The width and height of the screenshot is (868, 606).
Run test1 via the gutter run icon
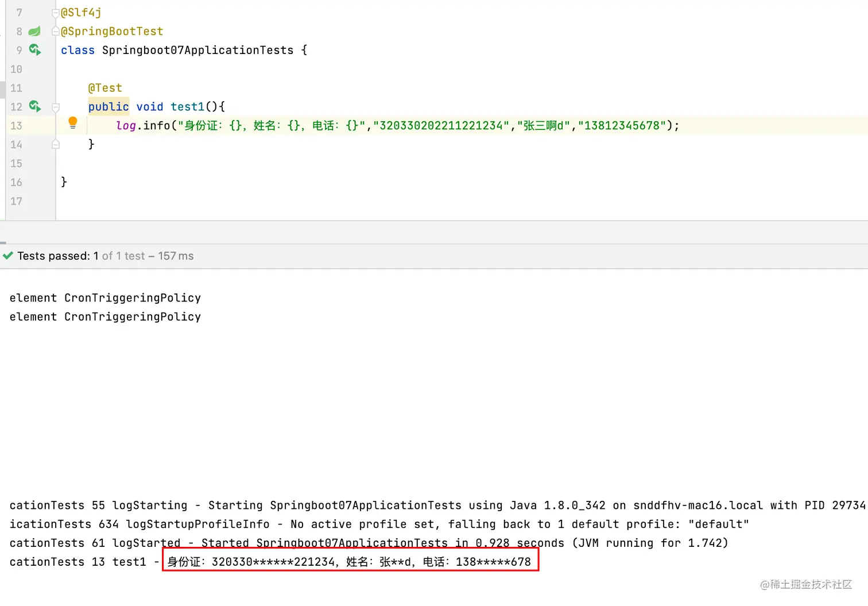35,106
